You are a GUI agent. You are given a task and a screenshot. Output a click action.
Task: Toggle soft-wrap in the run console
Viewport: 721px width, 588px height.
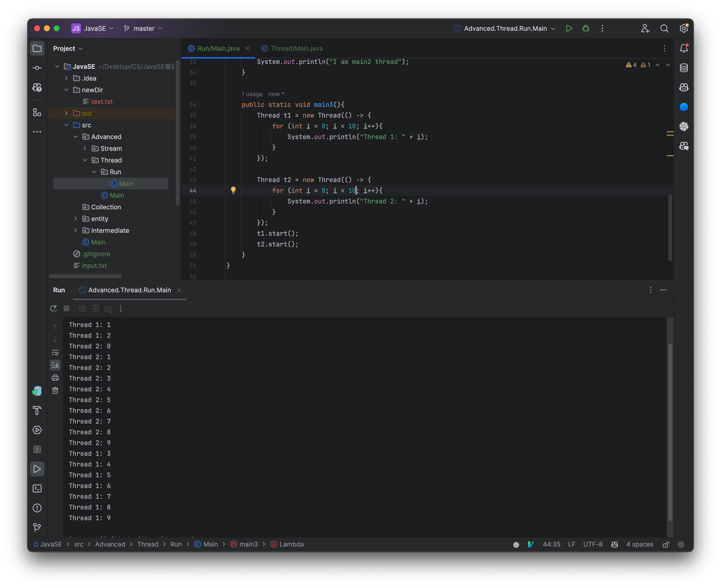(x=55, y=352)
